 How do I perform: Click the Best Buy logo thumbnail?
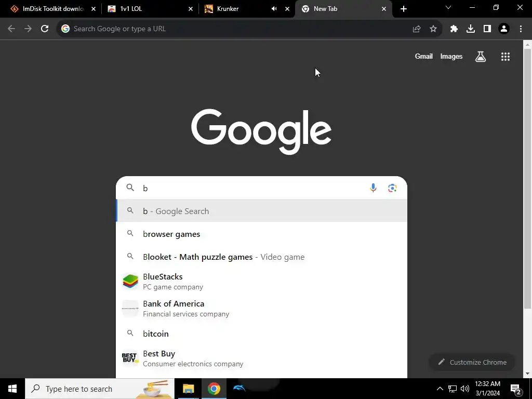pos(130,358)
